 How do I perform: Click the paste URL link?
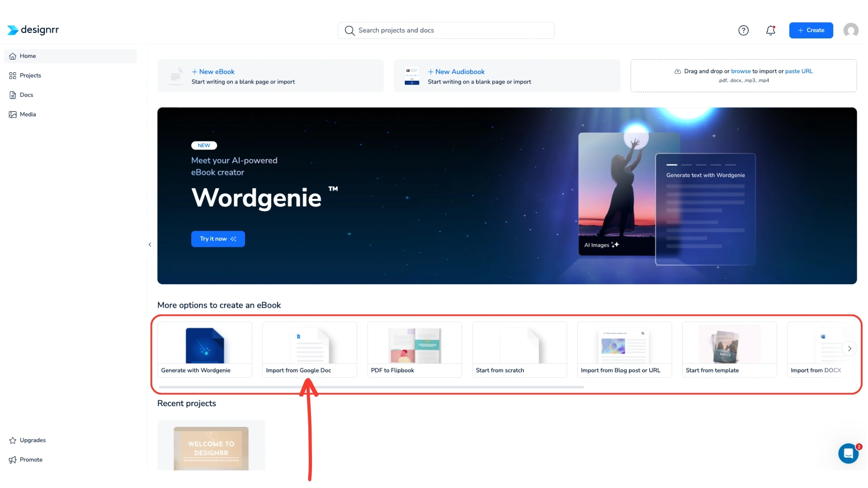pos(798,71)
